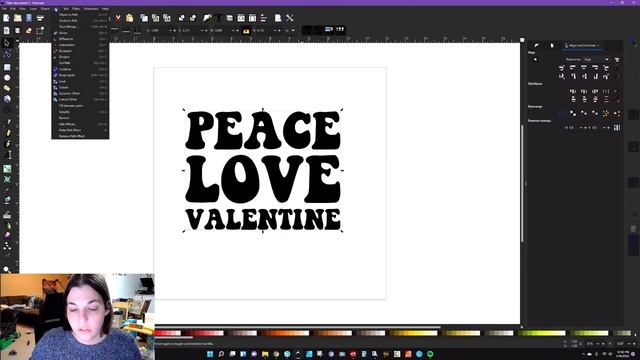Click the Save document icon

(29, 18)
